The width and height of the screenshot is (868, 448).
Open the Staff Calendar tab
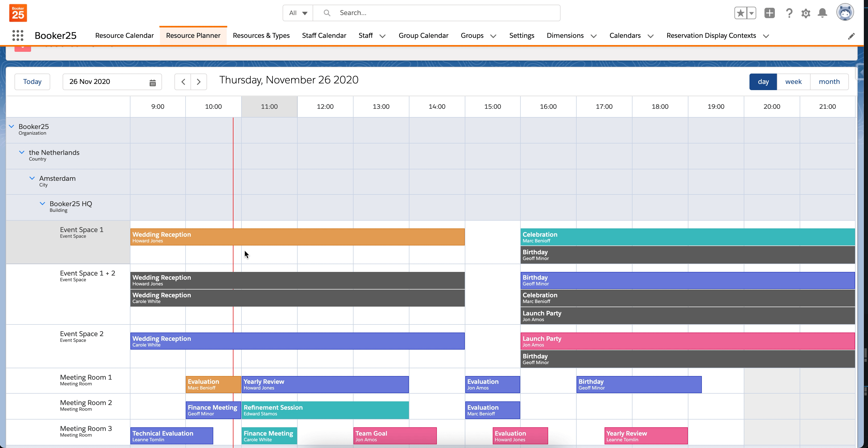click(324, 35)
